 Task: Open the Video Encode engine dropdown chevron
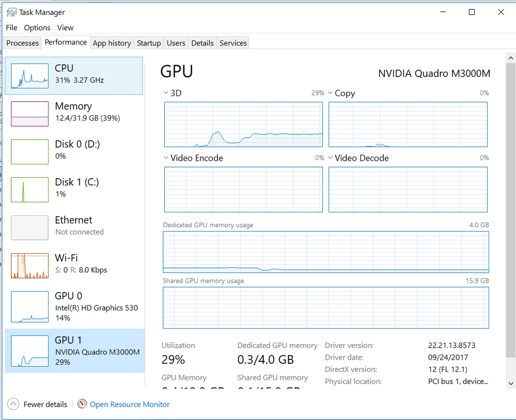(x=166, y=158)
